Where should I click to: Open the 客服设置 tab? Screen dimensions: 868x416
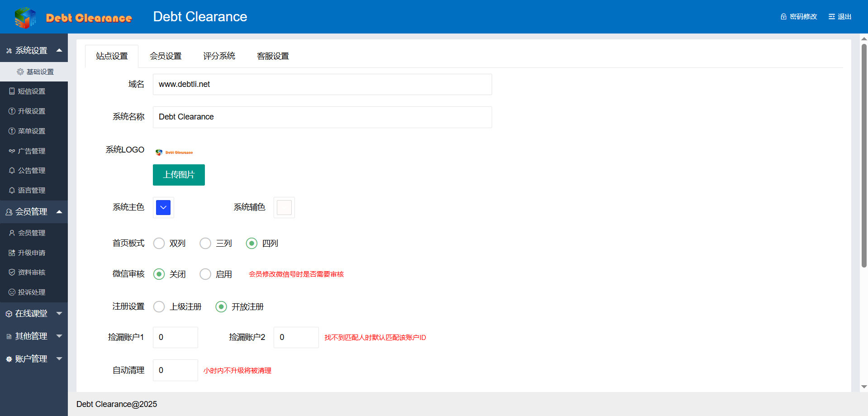tap(273, 56)
